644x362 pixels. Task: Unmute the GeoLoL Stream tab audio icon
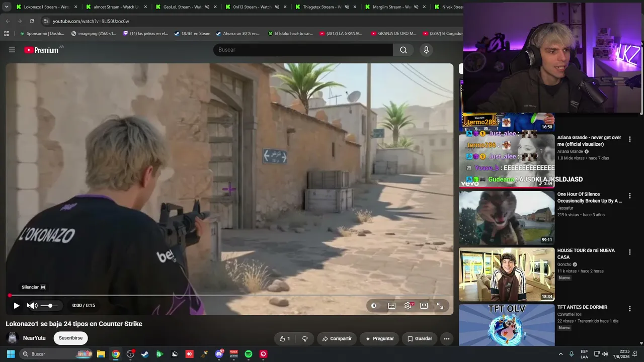coord(207,7)
